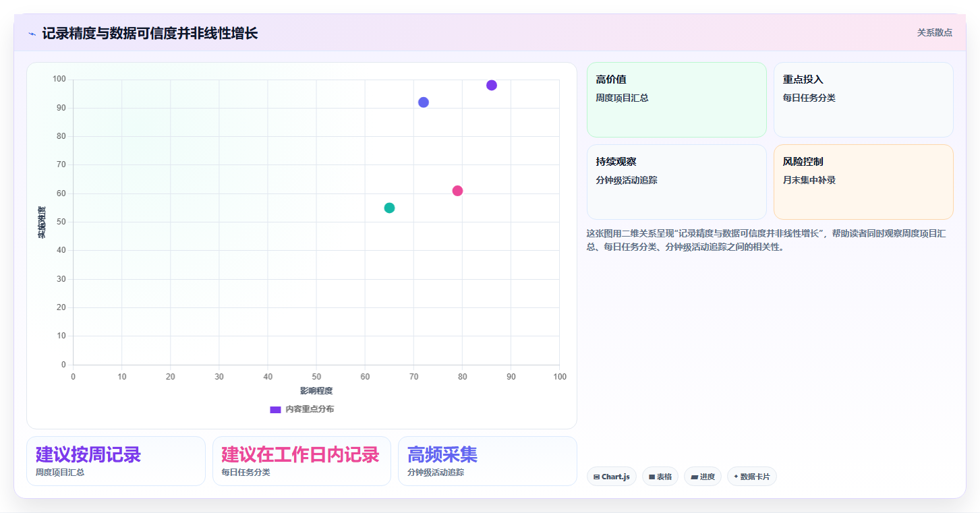Click 周度项目汇总 in the 高价值 card
980x513 pixels.
623,98
